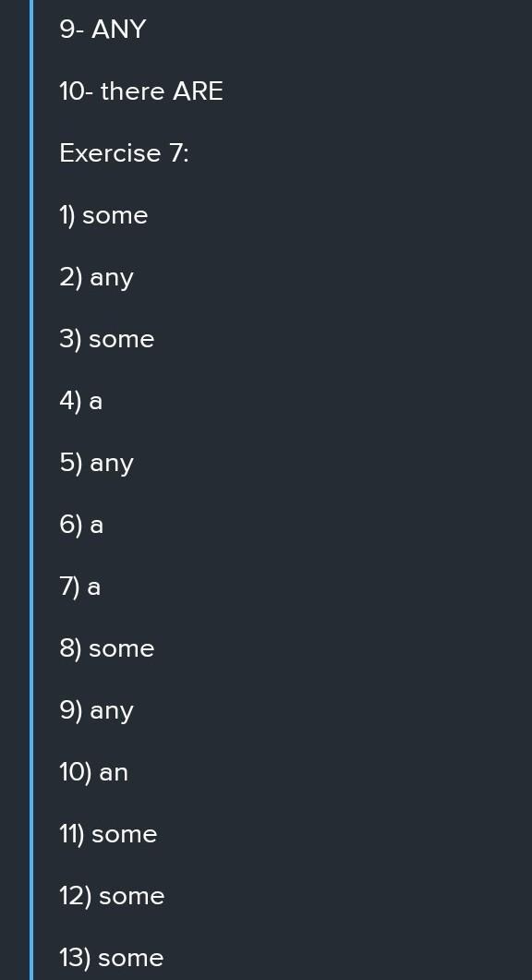This screenshot has width=532, height=980.
Task: Click answer '1) some'
Action: (103, 215)
